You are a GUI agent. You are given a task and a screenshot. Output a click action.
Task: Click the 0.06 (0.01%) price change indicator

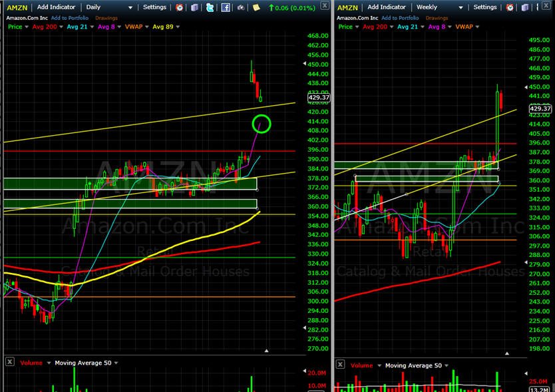pyautogui.click(x=292, y=7)
